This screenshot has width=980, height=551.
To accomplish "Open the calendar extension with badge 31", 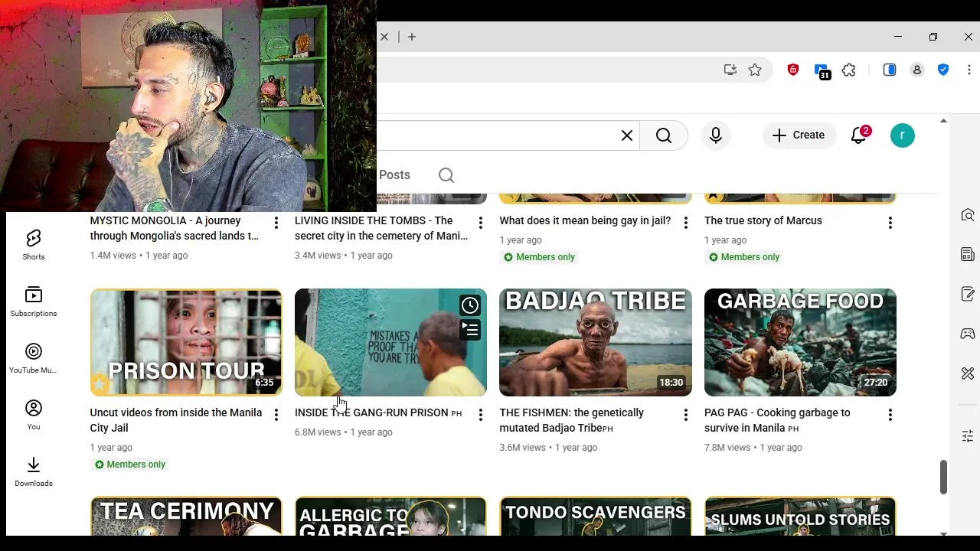I will pyautogui.click(x=822, y=71).
